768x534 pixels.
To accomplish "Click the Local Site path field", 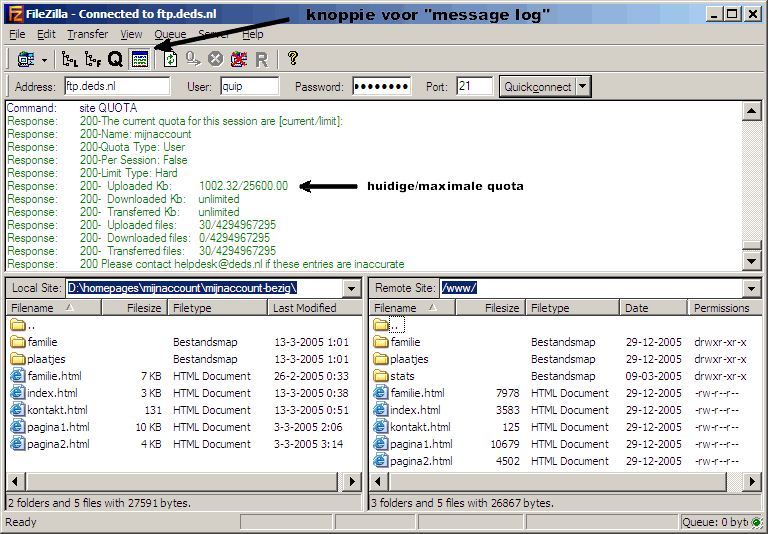I will click(x=205, y=288).
